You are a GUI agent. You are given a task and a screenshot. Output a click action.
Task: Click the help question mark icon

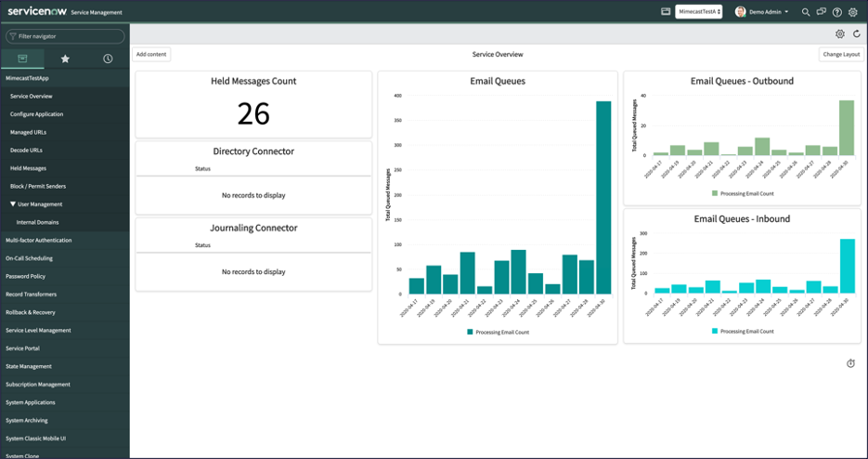coord(837,12)
